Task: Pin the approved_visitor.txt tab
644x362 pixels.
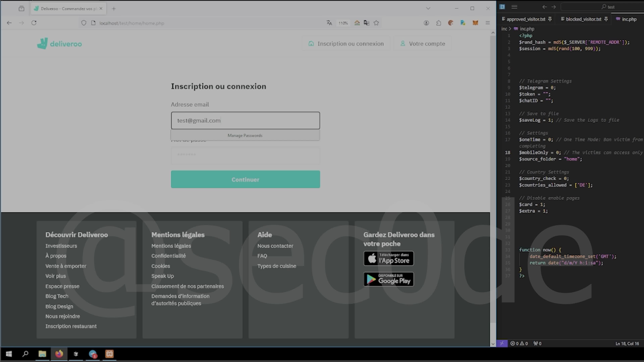Action: tap(550, 19)
